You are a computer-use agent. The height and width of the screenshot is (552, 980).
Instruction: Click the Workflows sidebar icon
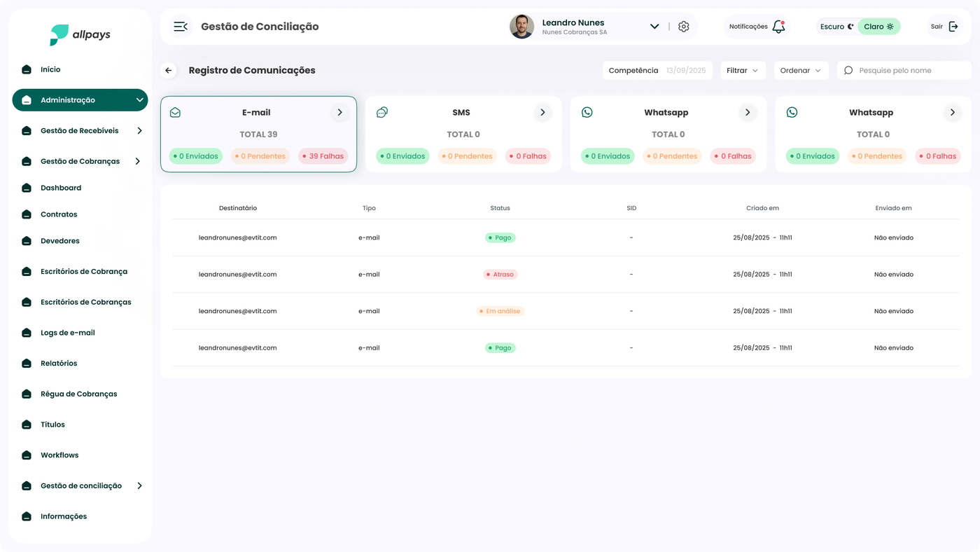point(27,455)
